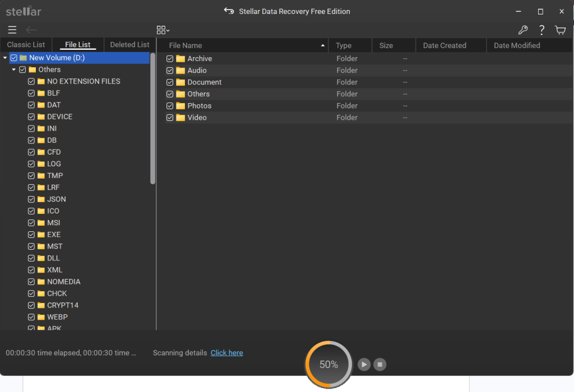Toggle the Photos row checkbox
The width and height of the screenshot is (574, 392).
(170, 106)
